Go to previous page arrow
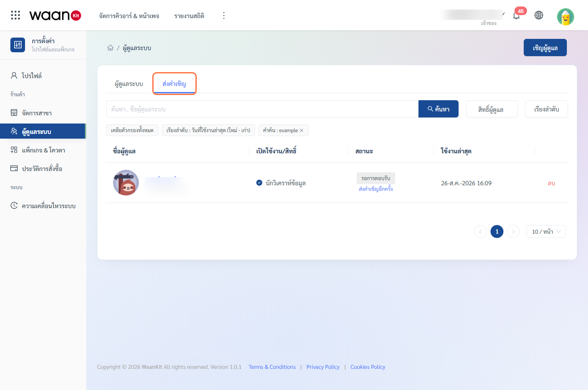The width and height of the screenshot is (588, 390). click(x=481, y=231)
